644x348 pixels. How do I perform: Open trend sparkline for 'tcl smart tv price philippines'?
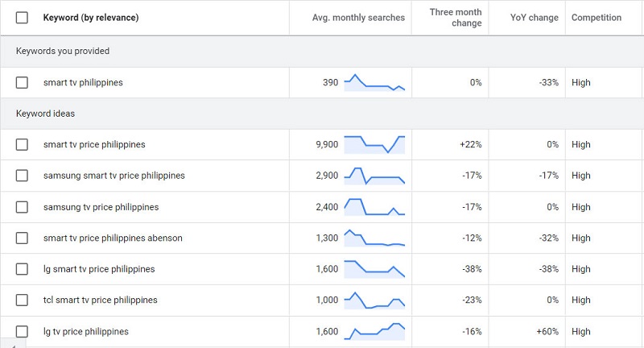374,300
